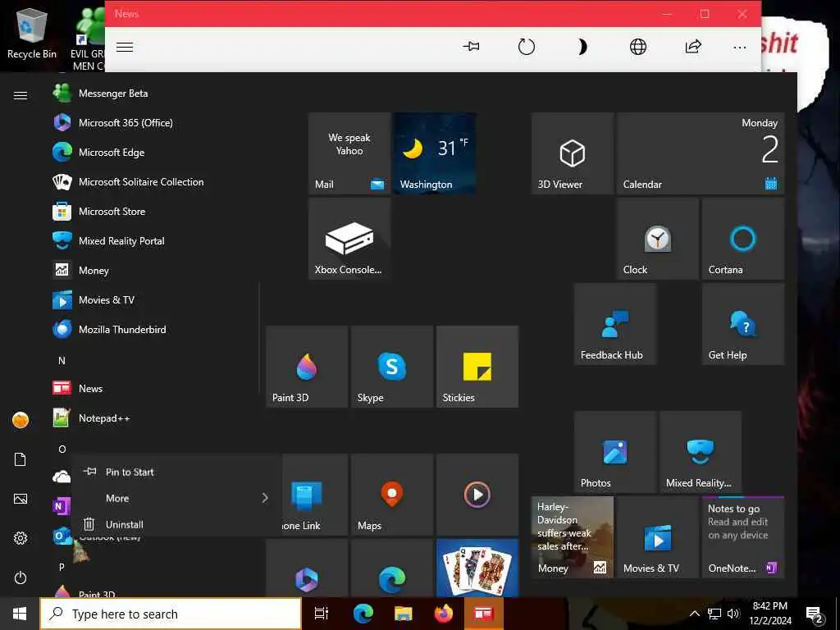This screenshot has width=840, height=630.
Task: Launch the Paint 3D tile
Action: point(307,367)
